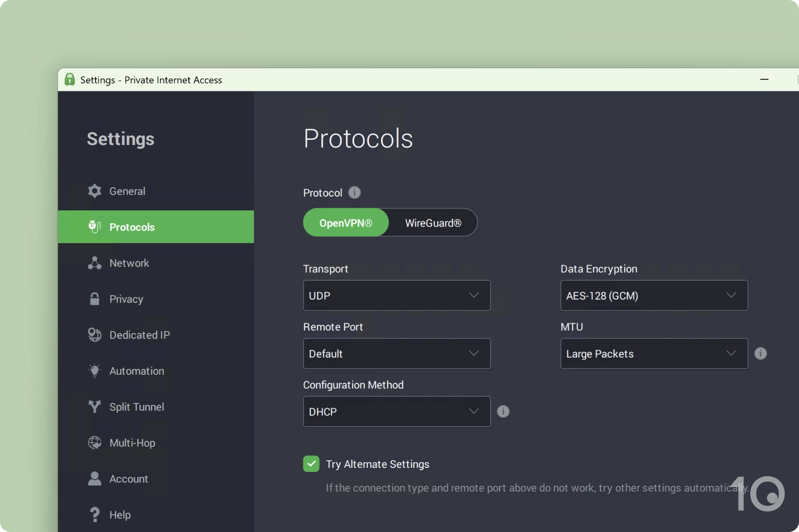Click the Automation lightbulb icon
799x532 pixels.
tap(95, 371)
